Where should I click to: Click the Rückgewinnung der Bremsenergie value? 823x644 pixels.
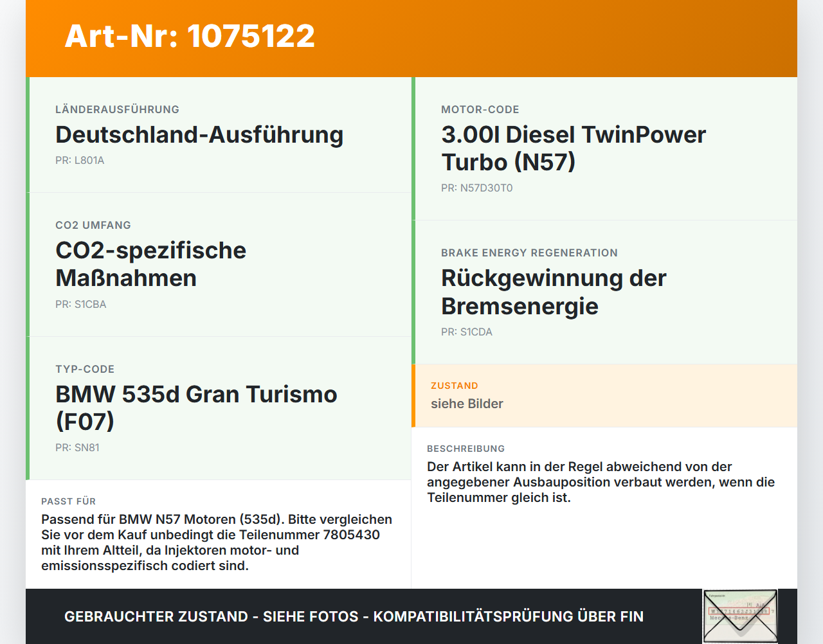(554, 292)
